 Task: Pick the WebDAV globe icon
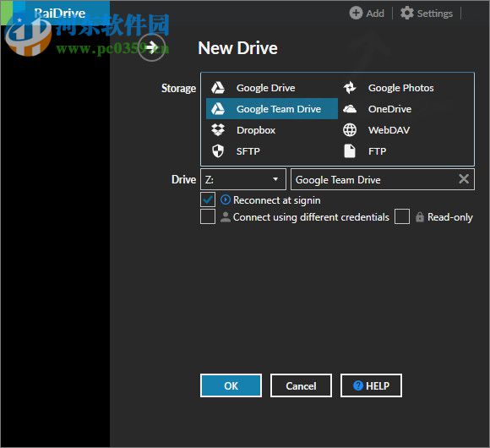[350, 129]
